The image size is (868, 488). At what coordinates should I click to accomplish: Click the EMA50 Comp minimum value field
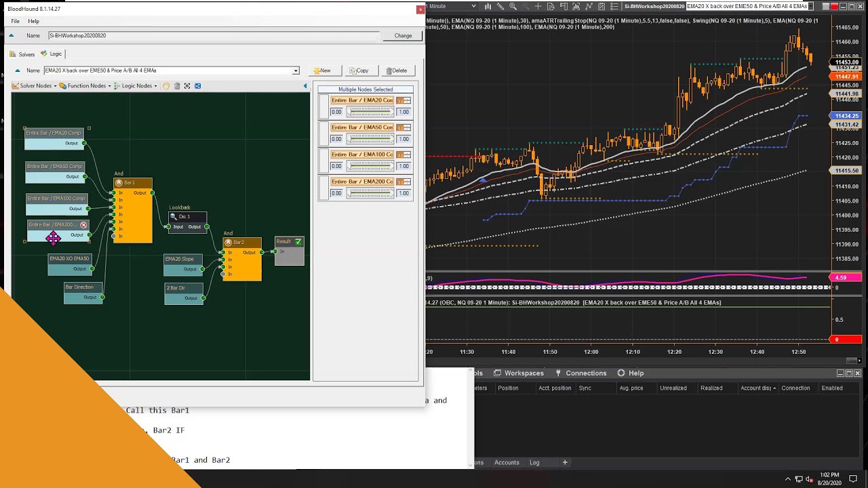337,139
